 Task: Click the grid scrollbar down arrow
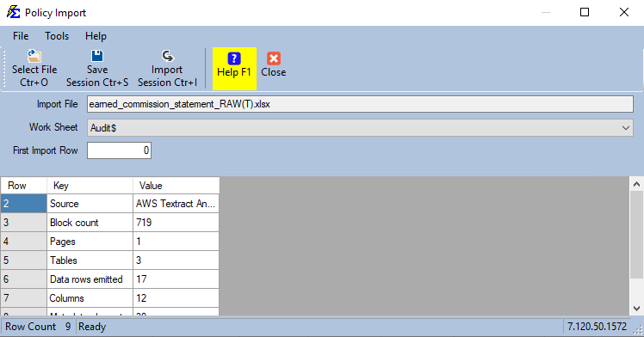click(636, 309)
